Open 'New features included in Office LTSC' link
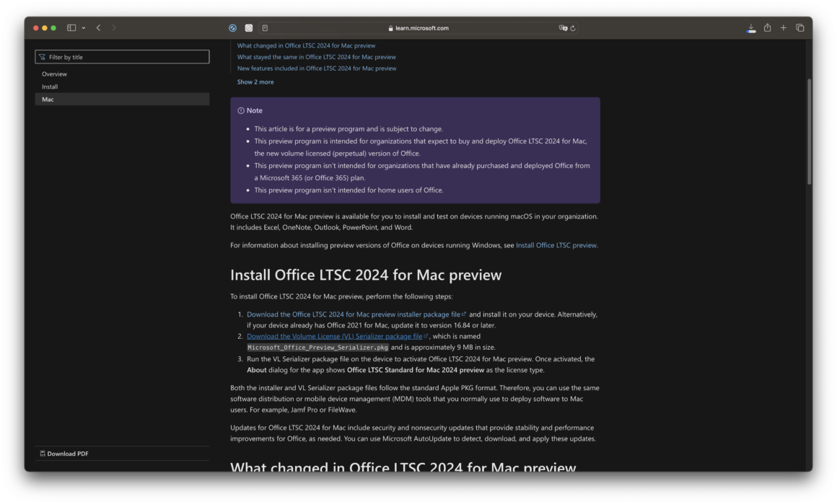Viewport: 837px width, 504px height. coord(317,68)
